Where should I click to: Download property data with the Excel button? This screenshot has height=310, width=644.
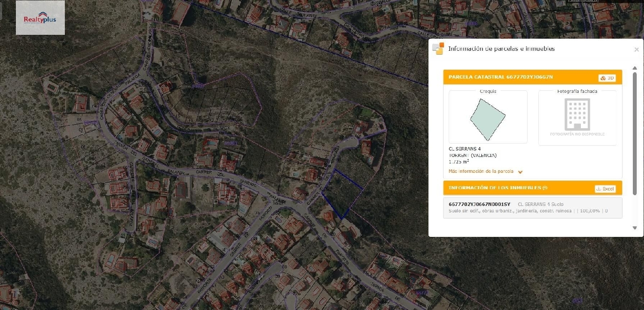[x=605, y=188]
